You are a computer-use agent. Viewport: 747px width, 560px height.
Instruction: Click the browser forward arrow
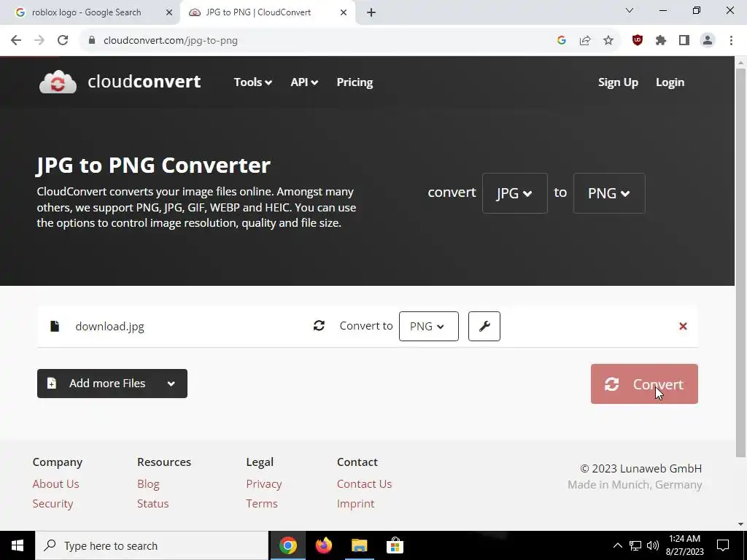click(x=39, y=41)
